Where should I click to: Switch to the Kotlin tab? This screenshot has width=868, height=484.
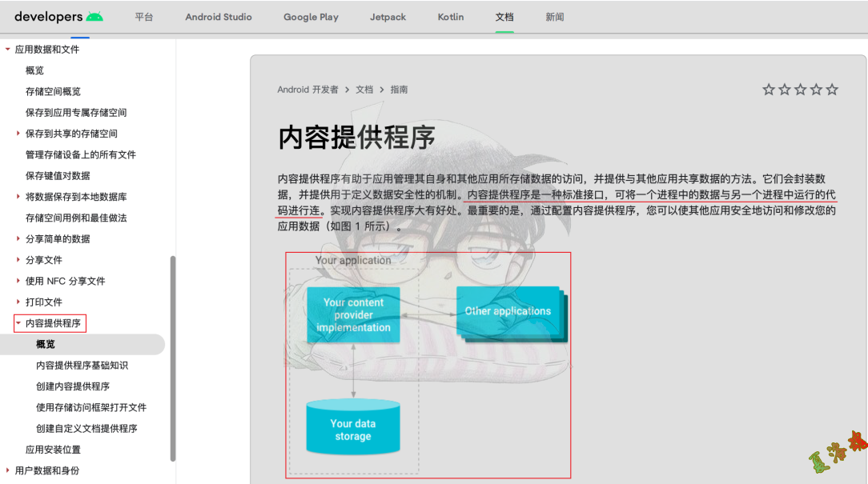coord(451,17)
